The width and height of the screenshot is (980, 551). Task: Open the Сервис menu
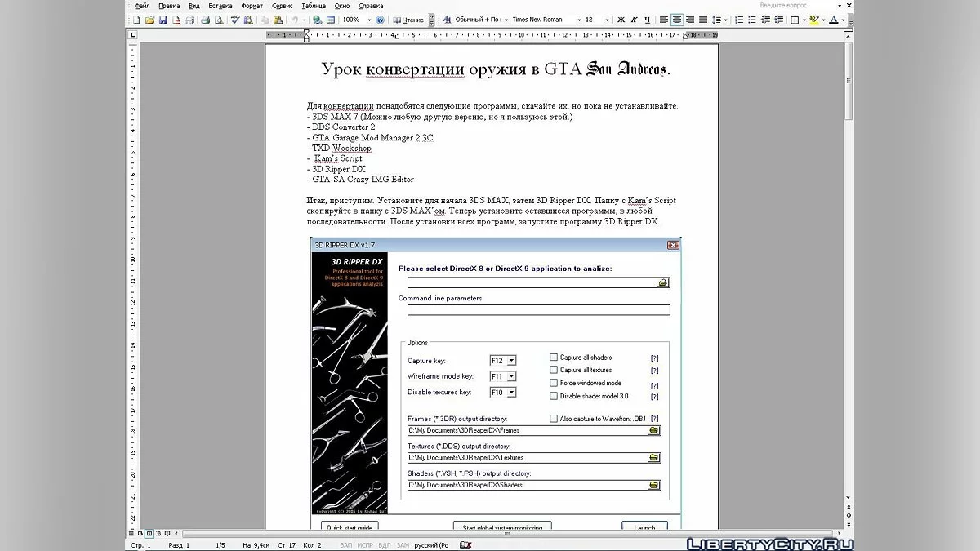(283, 6)
